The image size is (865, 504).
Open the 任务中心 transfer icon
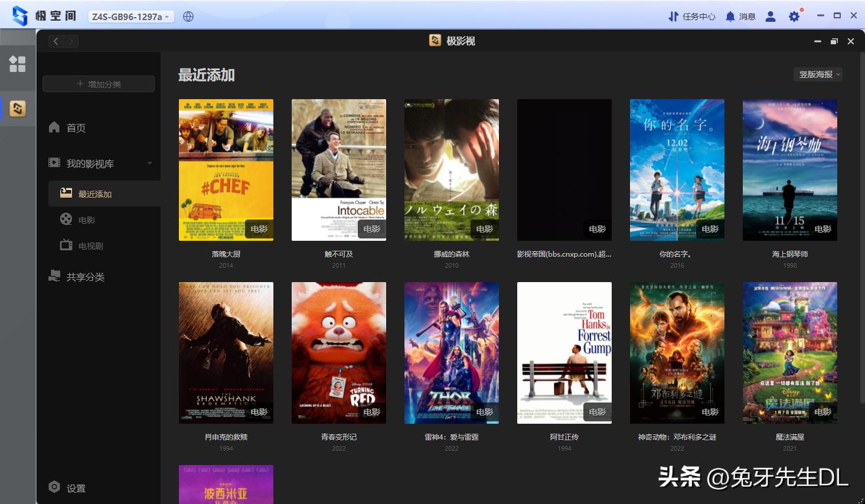(673, 17)
